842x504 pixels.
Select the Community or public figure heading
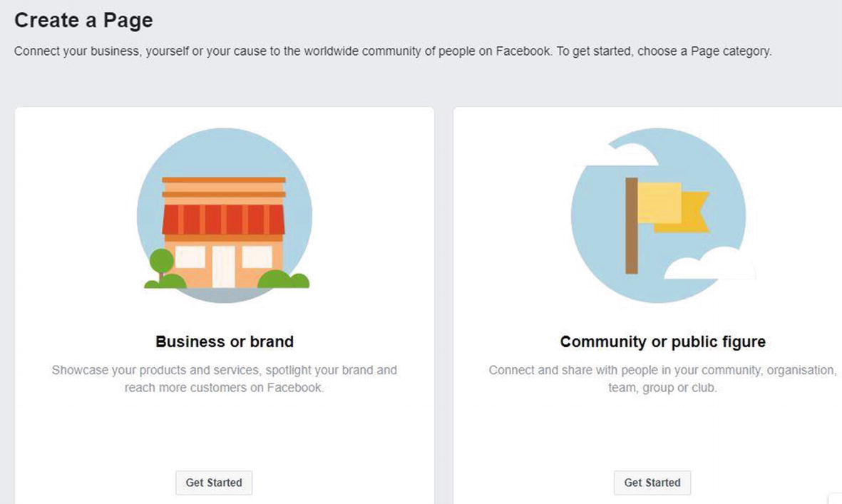(x=662, y=341)
